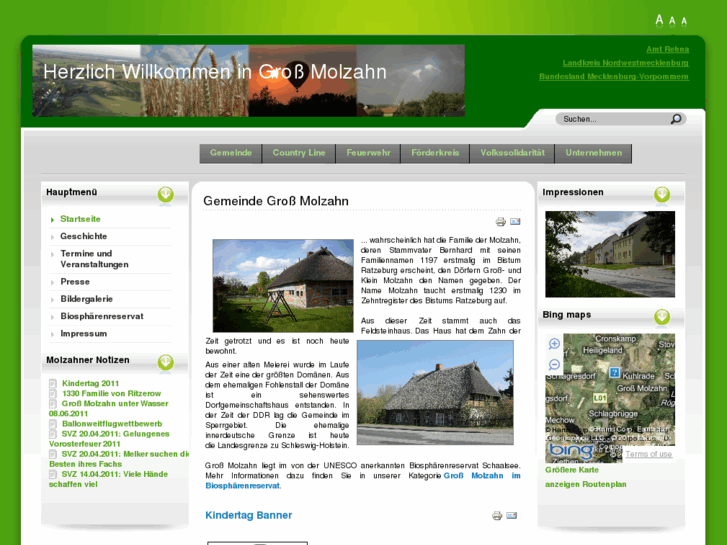Go to Startseite in Hauptmenü
The image size is (727, 545).
80,219
